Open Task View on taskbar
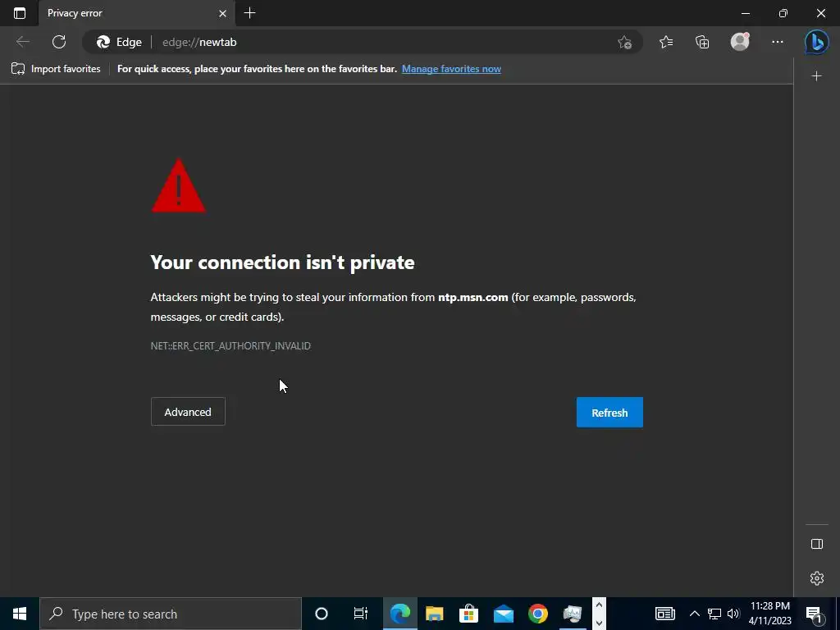This screenshot has height=630, width=840. tap(361, 614)
